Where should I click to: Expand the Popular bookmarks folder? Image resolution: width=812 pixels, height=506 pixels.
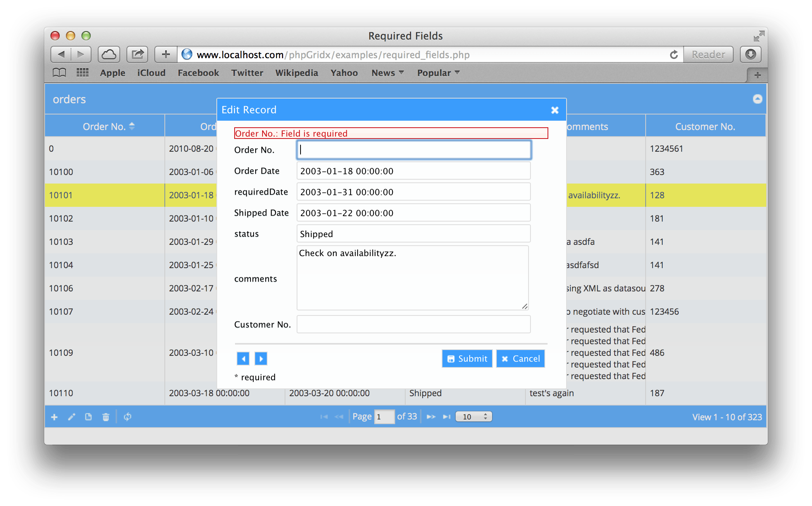[438, 73]
